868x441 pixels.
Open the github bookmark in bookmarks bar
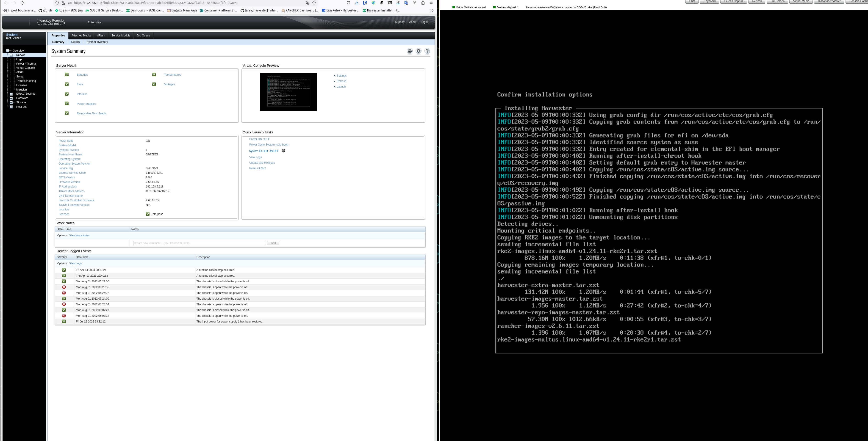pyautogui.click(x=45, y=11)
